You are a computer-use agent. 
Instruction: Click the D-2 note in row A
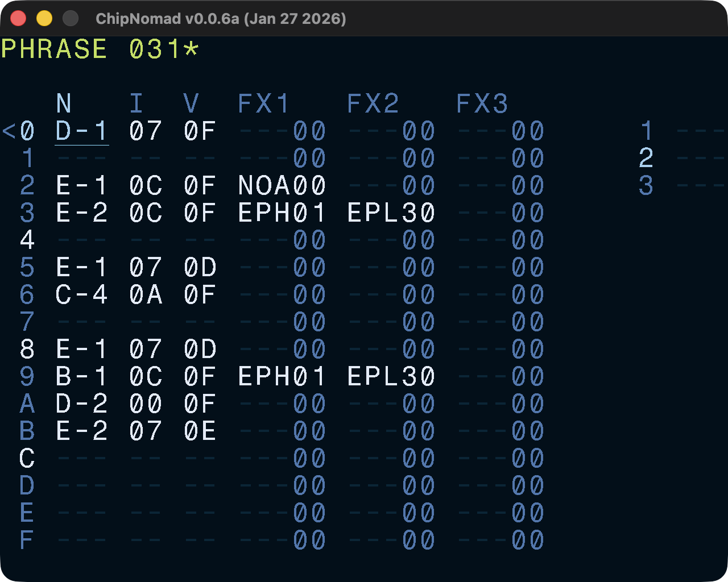82,404
